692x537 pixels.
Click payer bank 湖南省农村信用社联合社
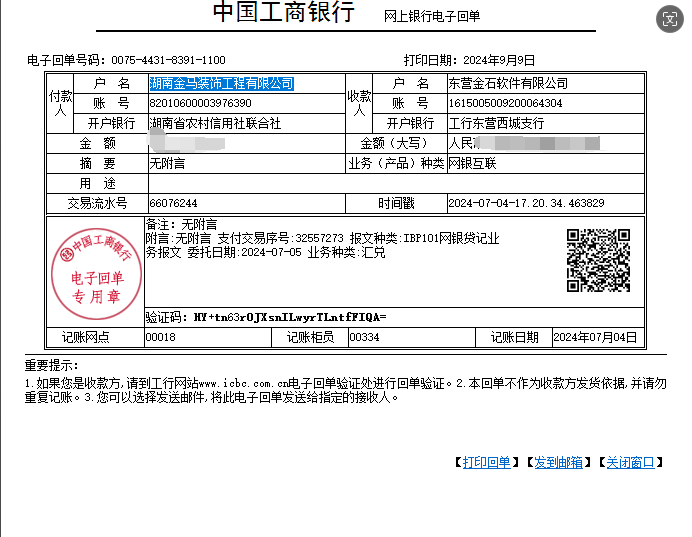(215, 123)
